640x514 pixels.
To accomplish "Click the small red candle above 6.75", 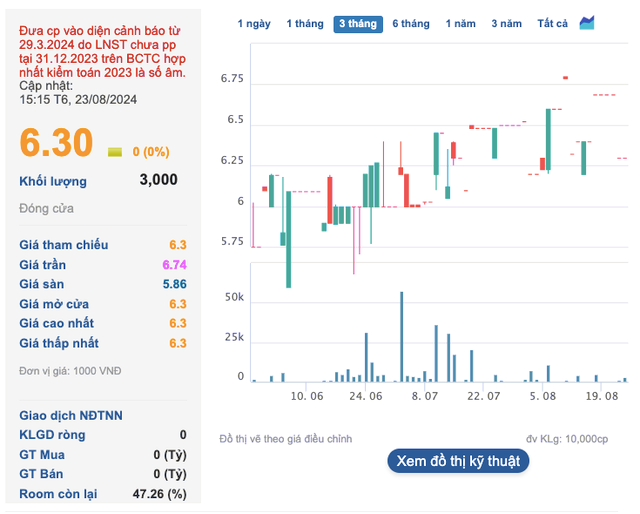I will [x=566, y=77].
